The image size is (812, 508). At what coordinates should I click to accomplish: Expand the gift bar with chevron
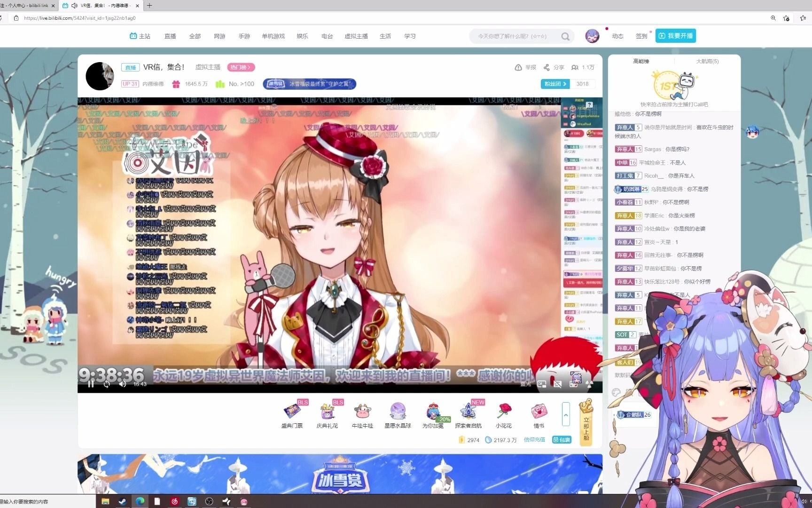(x=566, y=415)
